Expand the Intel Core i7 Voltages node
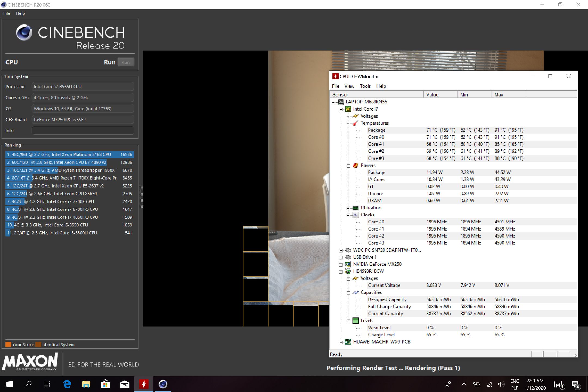The height and width of the screenshot is (392, 588). tap(348, 117)
